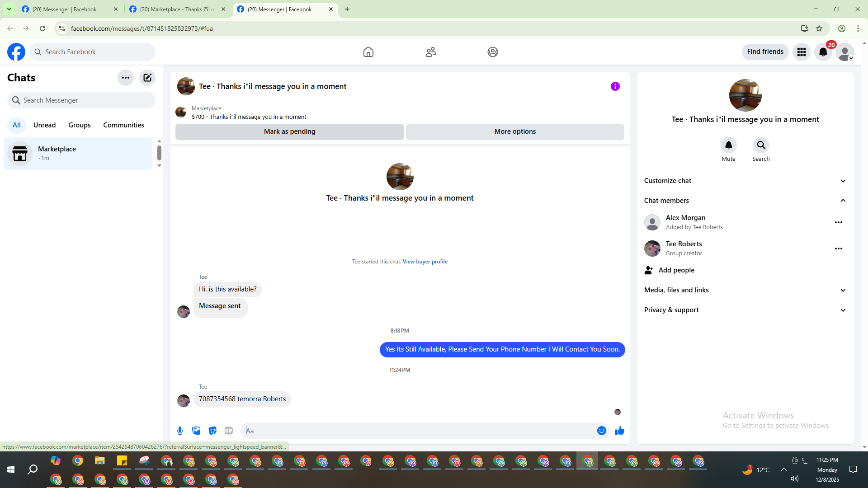
Task: Open the Facebook menu grid icon
Action: [x=802, y=52]
